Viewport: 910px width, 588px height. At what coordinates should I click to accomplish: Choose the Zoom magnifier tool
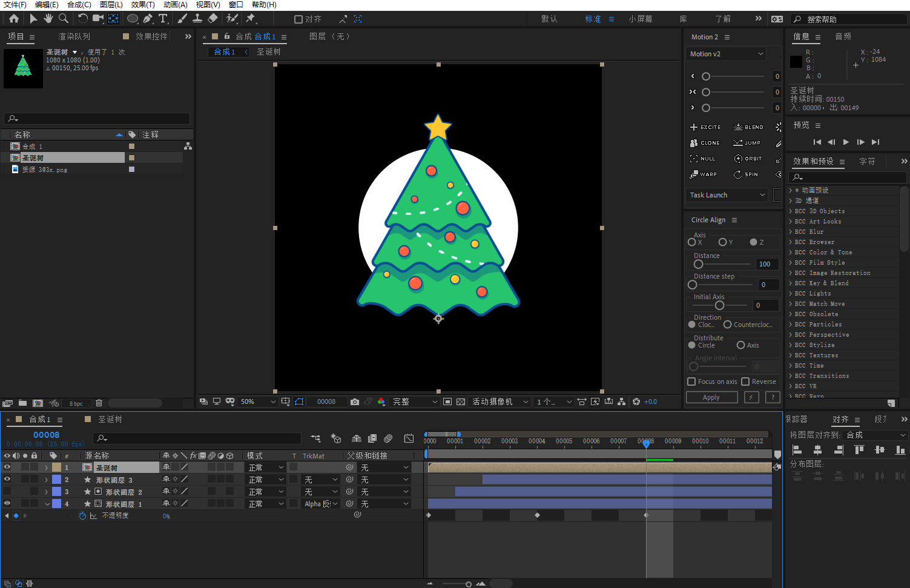coord(63,19)
